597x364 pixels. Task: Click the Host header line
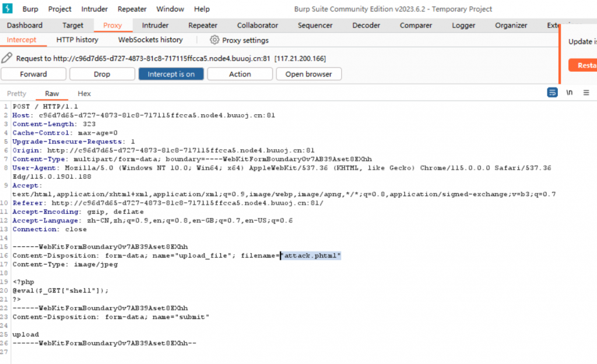click(x=143, y=115)
